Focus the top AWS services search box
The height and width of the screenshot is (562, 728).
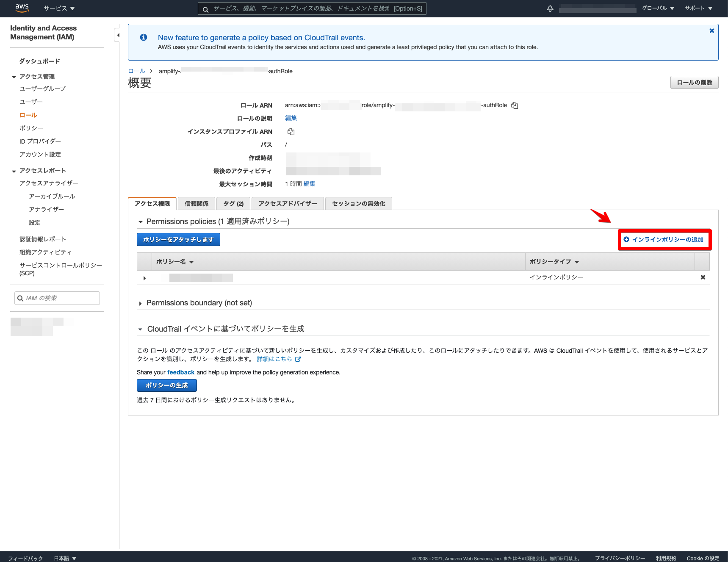(x=312, y=8)
